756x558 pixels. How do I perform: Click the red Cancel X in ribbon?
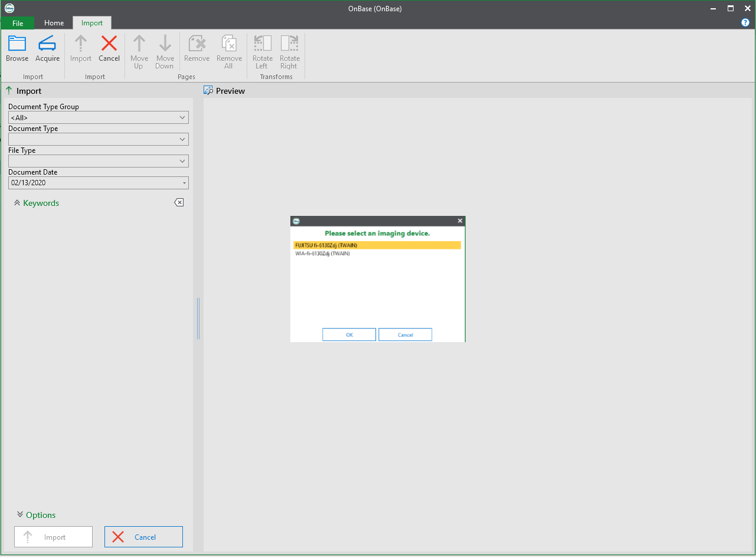[x=109, y=43]
